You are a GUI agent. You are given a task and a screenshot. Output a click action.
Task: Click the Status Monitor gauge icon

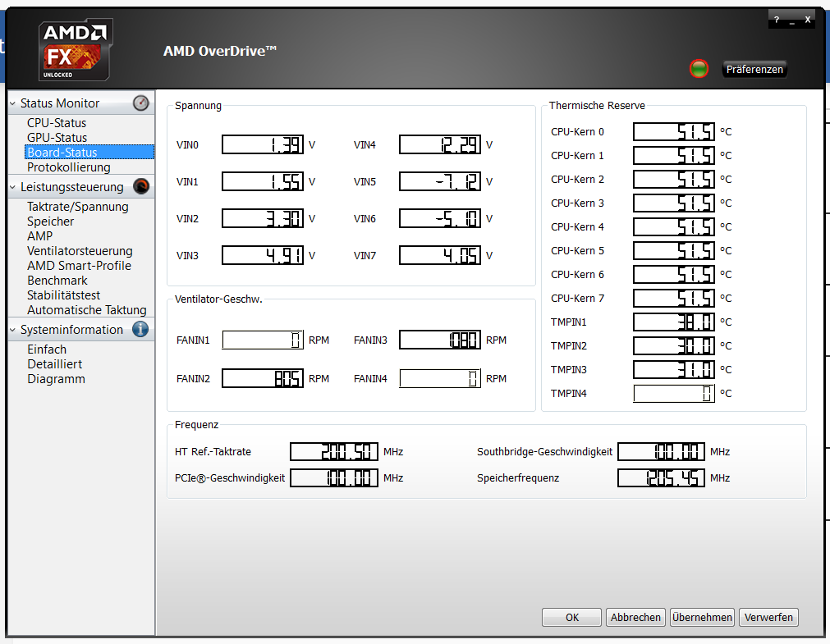pyautogui.click(x=141, y=103)
